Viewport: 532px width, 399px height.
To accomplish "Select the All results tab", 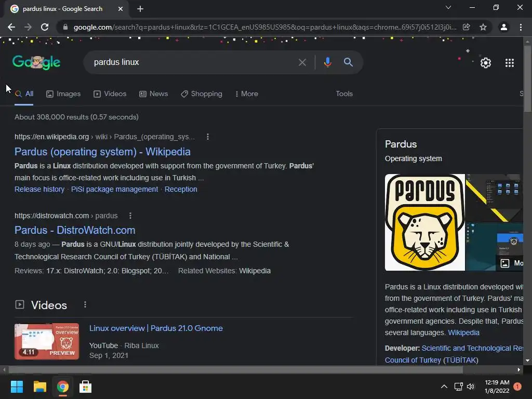I will pyautogui.click(x=24, y=94).
